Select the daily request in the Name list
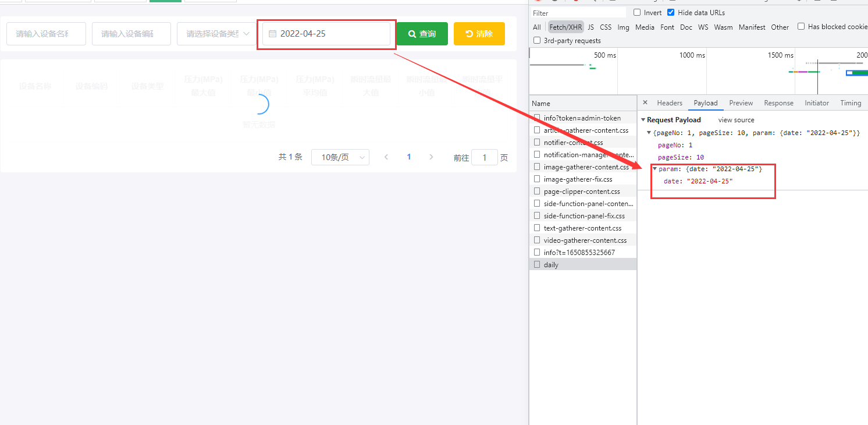868x425 pixels. tap(551, 264)
